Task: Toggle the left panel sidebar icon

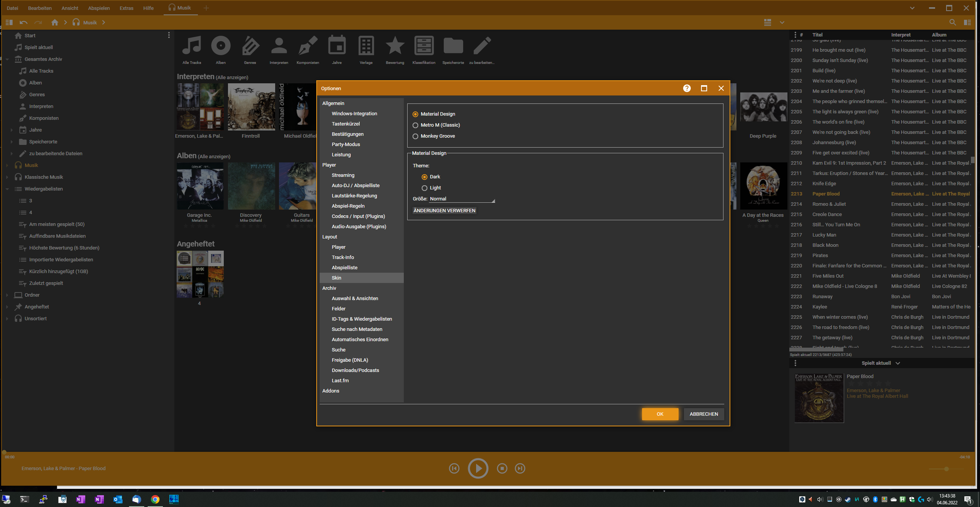Action: [9, 22]
